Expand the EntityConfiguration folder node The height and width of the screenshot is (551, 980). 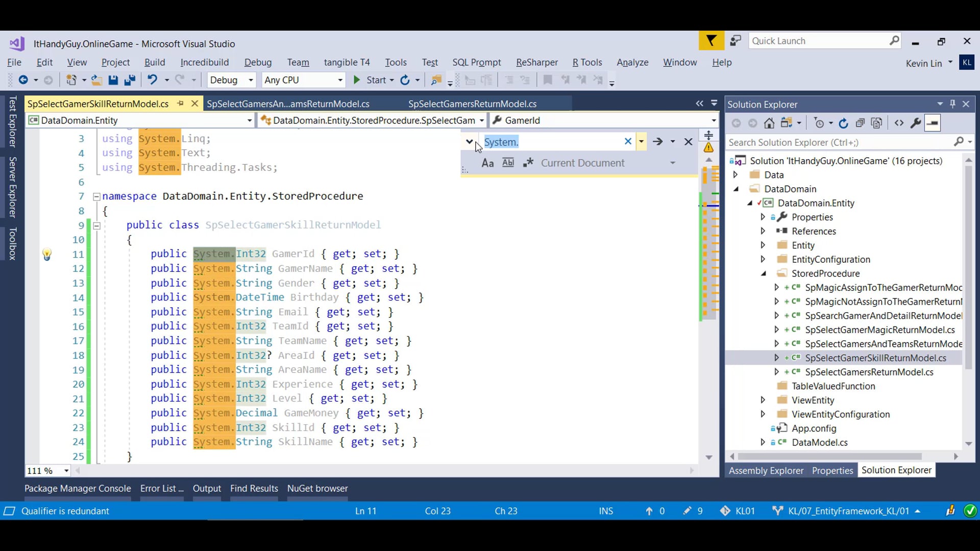click(763, 259)
